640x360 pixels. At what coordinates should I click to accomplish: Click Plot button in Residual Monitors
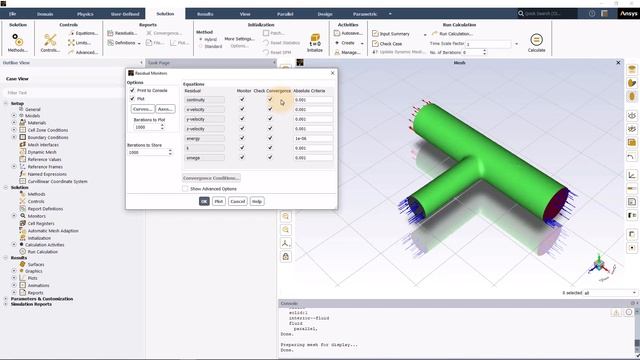tap(219, 201)
